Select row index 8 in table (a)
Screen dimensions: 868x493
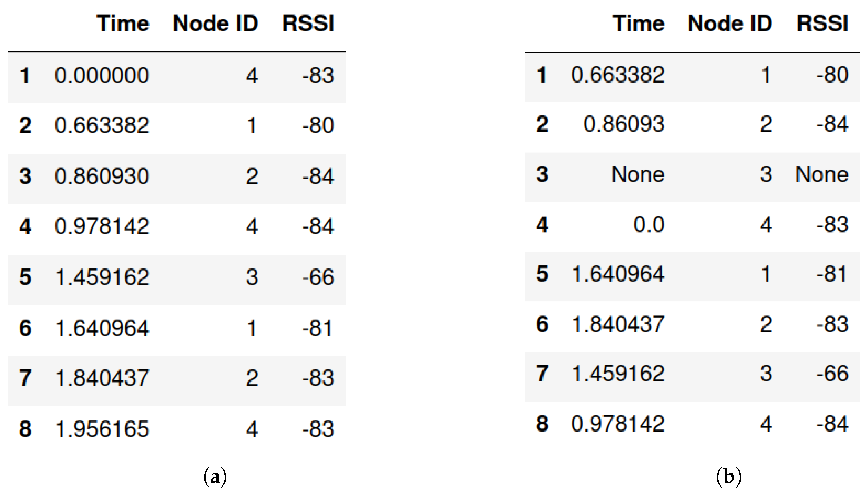(25, 429)
